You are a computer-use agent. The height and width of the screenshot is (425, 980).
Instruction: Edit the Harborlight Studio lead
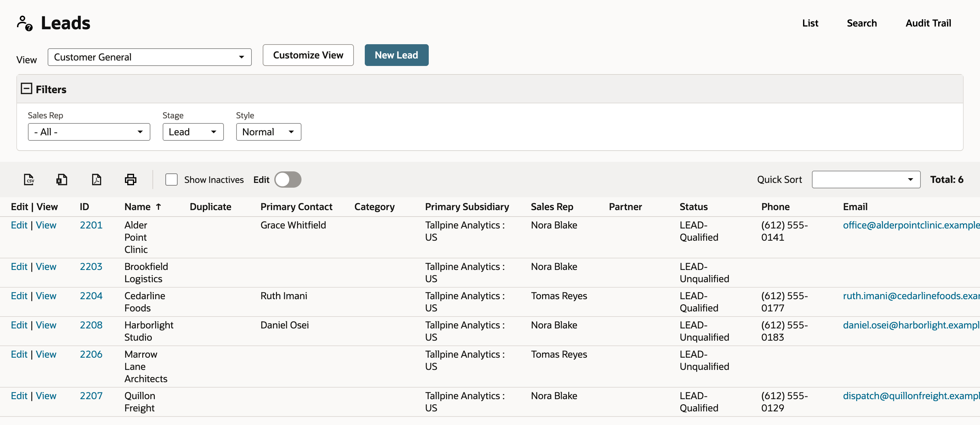click(19, 325)
